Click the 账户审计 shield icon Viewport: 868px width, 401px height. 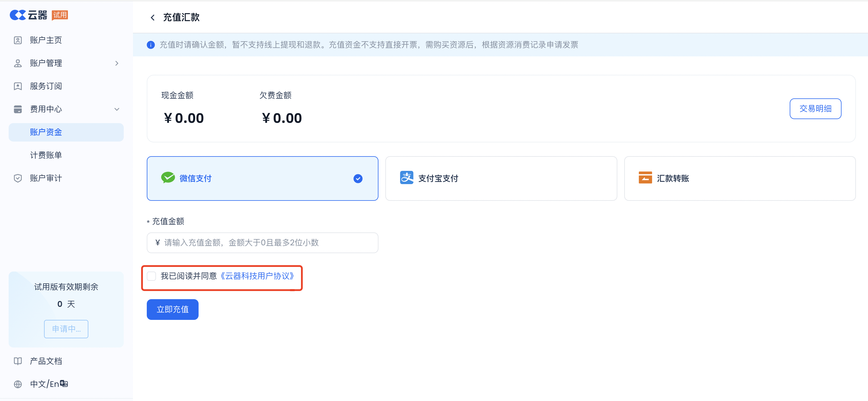(x=18, y=178)
